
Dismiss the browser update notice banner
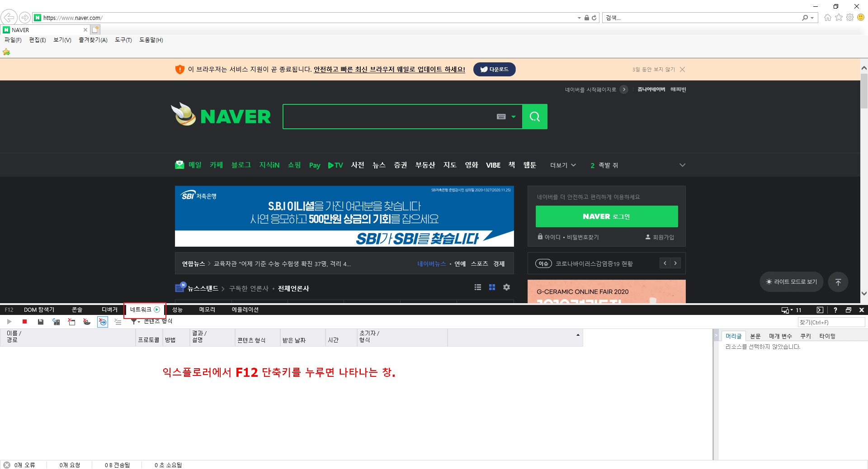(682, 69)
